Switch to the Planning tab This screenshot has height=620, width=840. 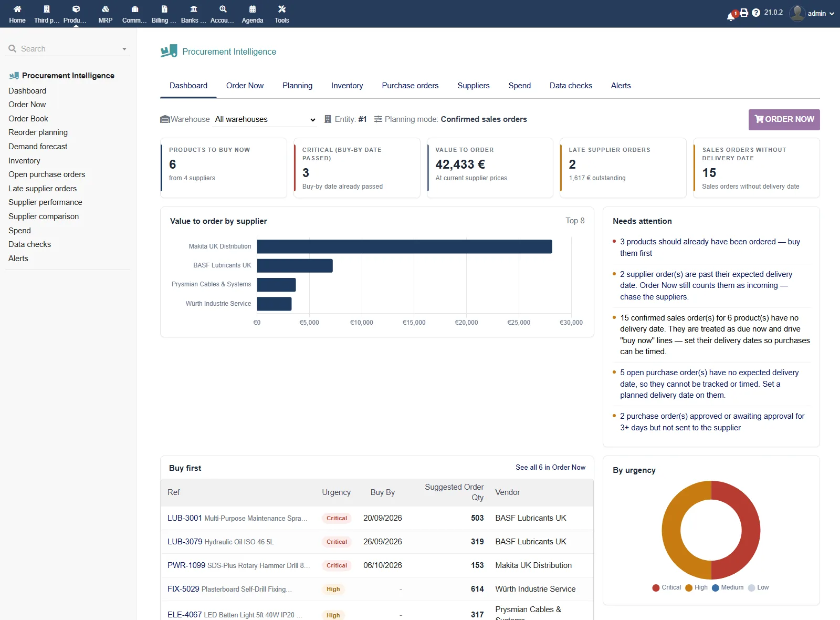[297, 86]
